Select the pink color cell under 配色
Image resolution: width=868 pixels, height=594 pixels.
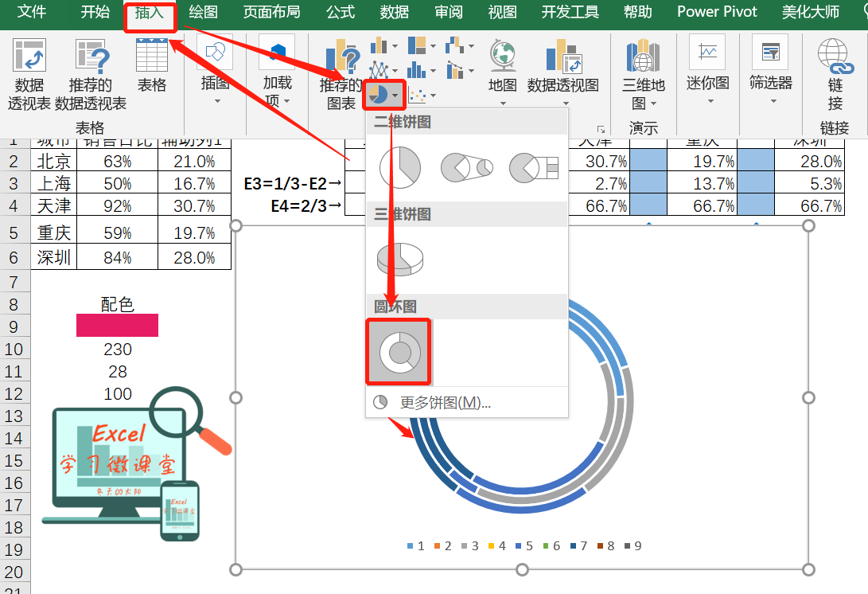pos(118,325)
